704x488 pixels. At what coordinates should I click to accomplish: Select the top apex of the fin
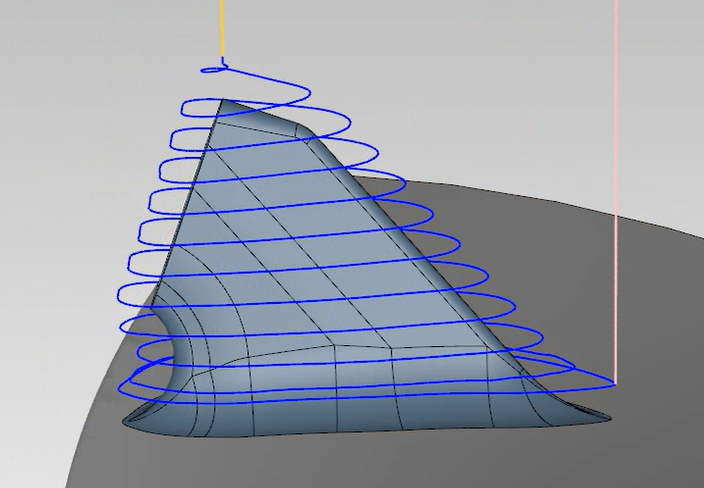point(224,101)
